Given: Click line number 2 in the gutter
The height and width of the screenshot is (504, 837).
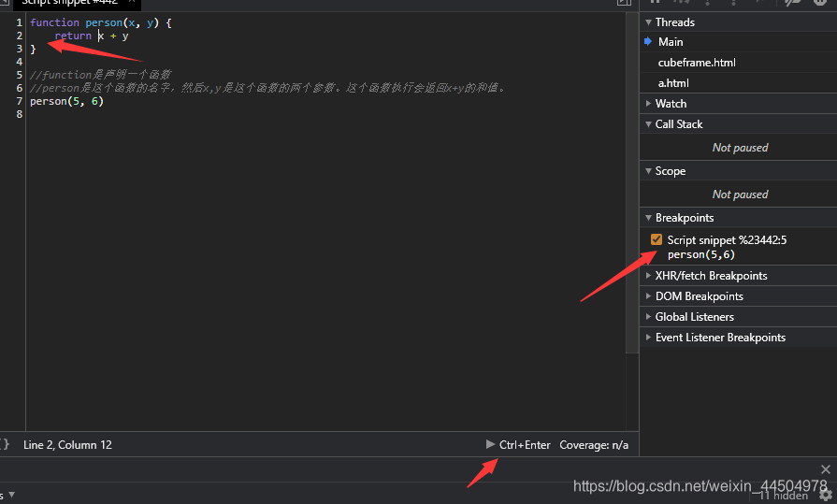Looking at the screenshot, I should coord(20,36).
